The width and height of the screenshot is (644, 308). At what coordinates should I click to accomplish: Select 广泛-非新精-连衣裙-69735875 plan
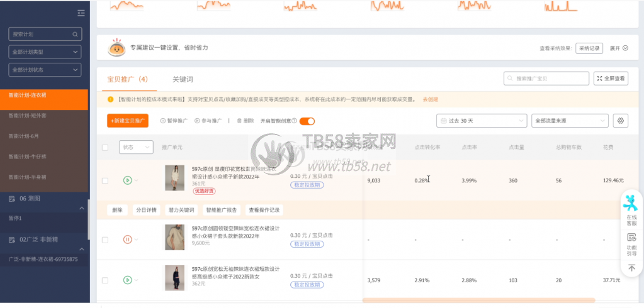pyautogui.click(x=44, y=260)
